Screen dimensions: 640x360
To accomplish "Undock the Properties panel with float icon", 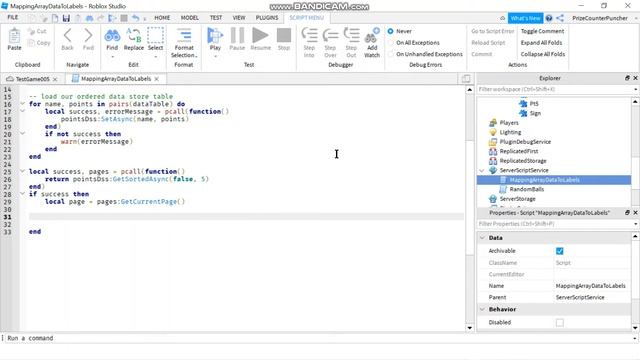I will [627, 213].
